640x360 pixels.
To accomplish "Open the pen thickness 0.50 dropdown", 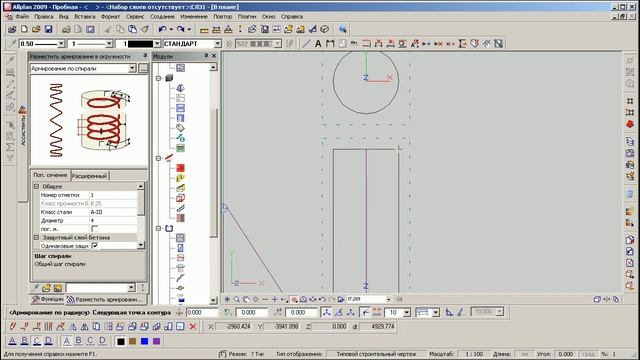I will coord(61,43).
